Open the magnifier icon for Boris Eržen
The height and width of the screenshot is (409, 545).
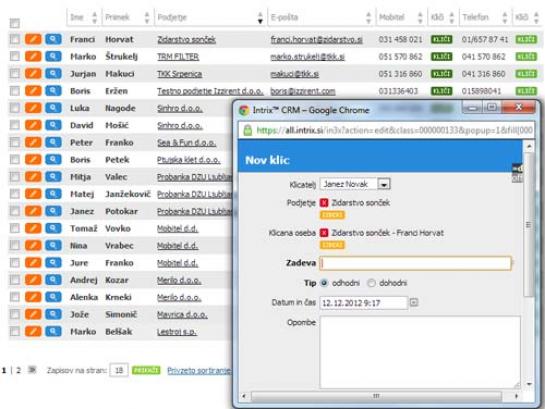pos(53,91)
